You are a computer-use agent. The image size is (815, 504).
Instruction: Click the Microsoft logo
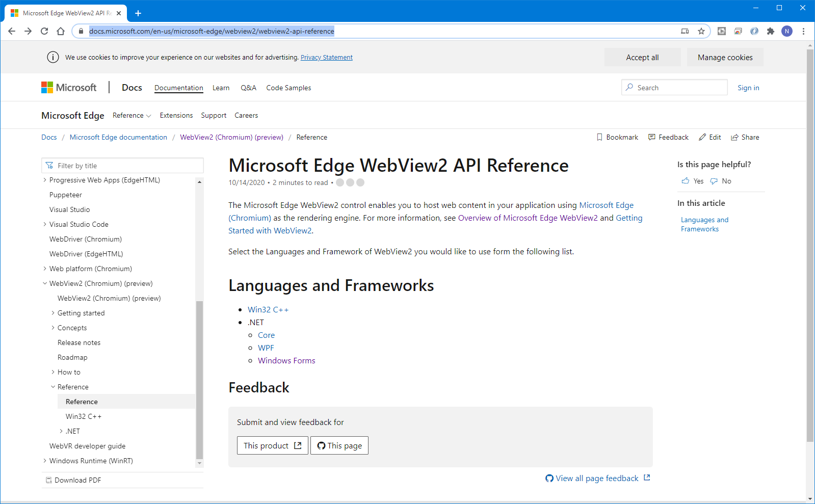tap(69, 88)
